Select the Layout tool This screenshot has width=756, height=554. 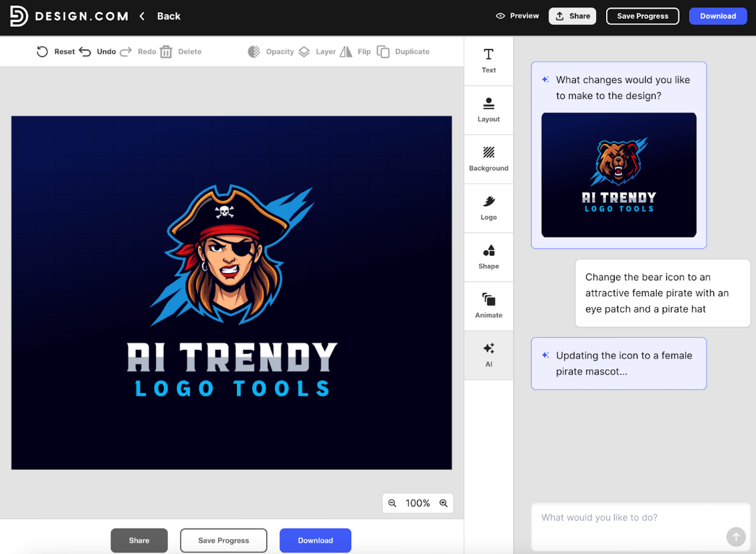(488, 110)
